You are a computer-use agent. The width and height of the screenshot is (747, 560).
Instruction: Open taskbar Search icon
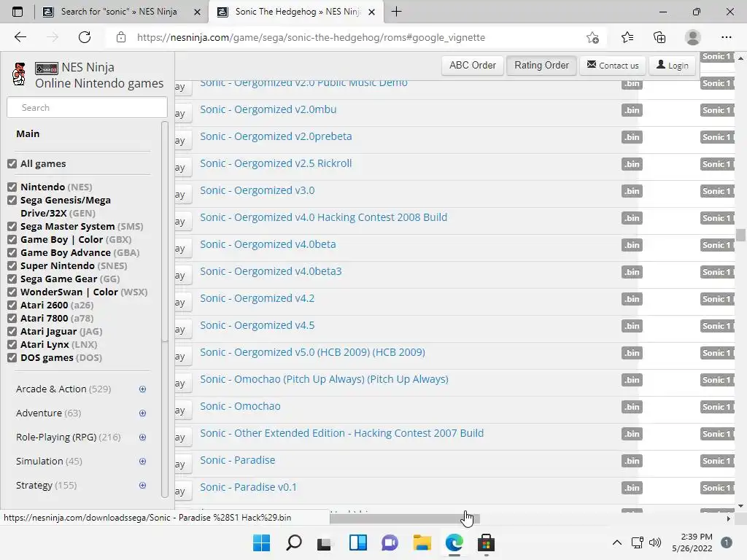(293, 542)
